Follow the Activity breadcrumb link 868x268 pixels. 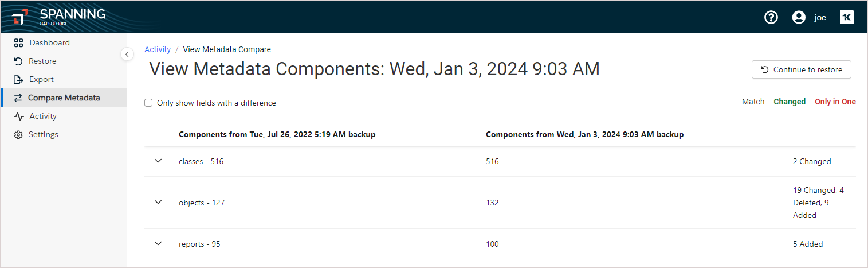[x=158, y=49]
